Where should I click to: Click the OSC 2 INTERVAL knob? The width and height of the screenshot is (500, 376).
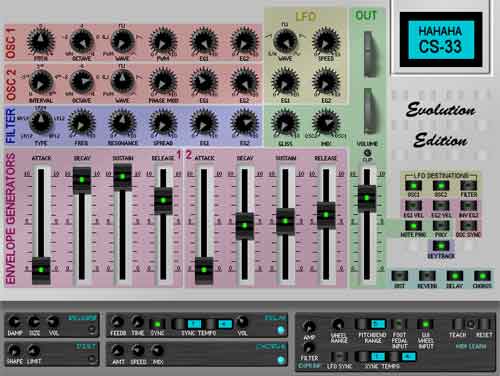point(41,83)
